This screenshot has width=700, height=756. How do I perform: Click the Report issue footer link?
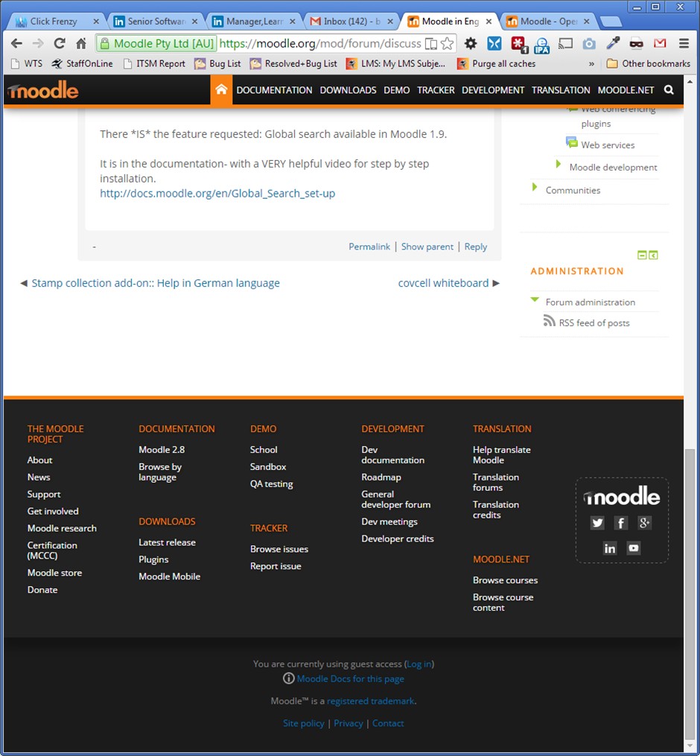point(276,566)
